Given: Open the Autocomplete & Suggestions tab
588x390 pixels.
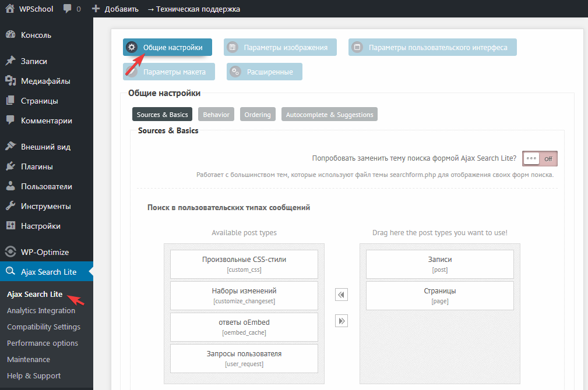Looking at the screenshot, I should tap(329, 115).
